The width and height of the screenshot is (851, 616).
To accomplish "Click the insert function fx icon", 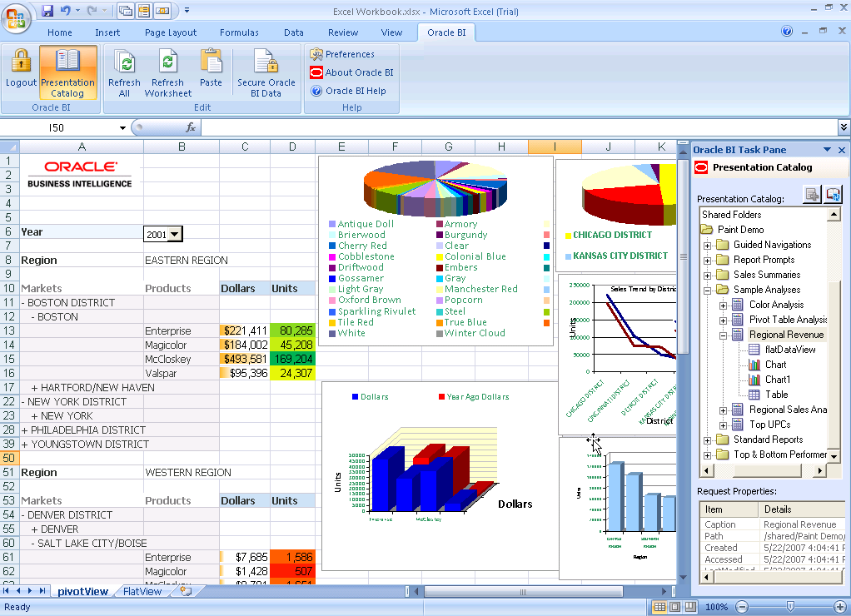I will pyautogui.click(x=191, y=127).
